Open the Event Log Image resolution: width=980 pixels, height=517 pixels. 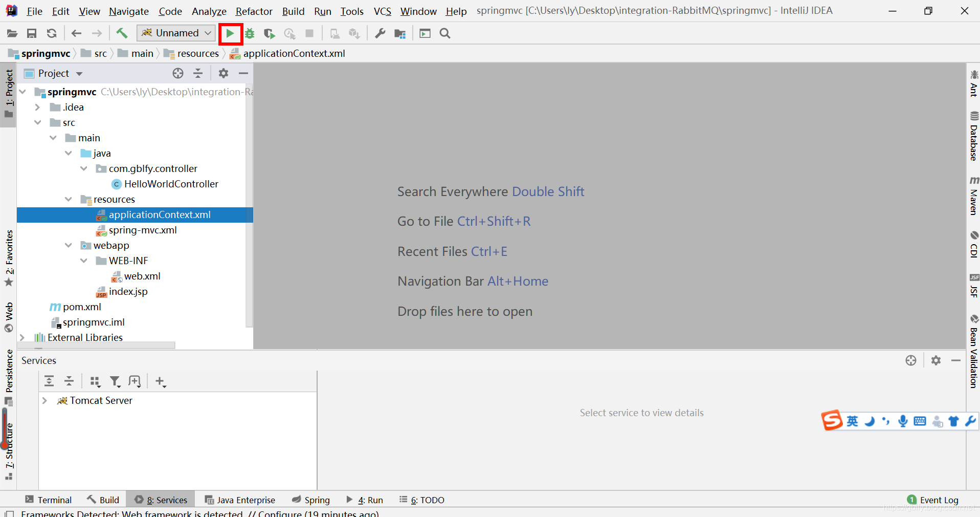point(932,500)
